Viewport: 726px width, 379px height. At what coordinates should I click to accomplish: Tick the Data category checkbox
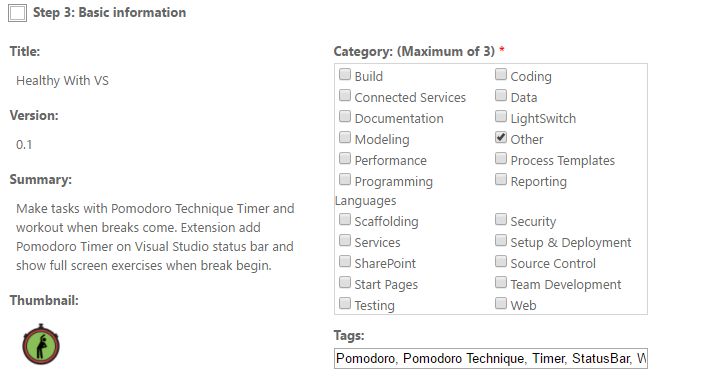click(501, 95)
